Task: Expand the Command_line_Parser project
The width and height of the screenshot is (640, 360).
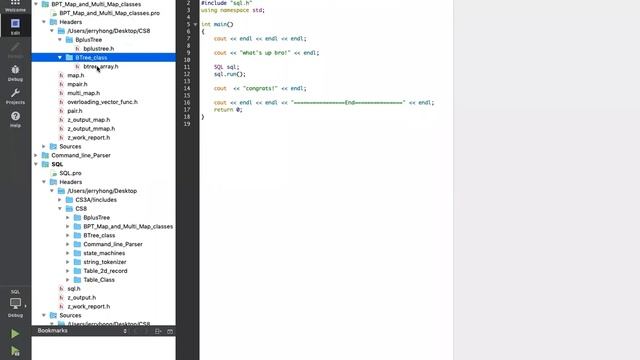Action: (x=36, y=156)
